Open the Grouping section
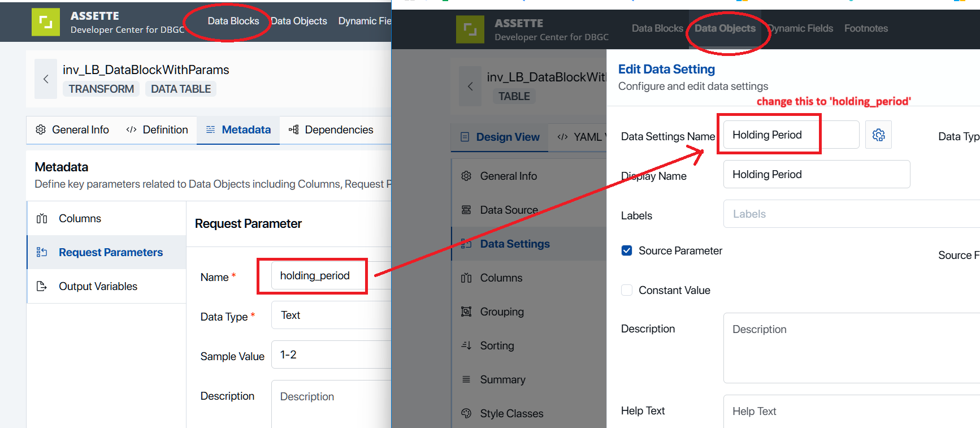The height and width of the screenshot is (428, 980). coord(529,312)
